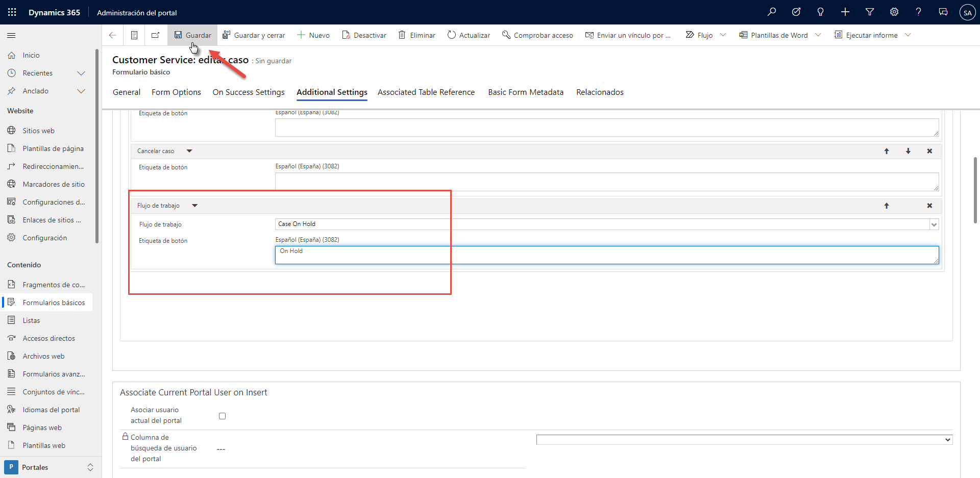Open the app launcher waffle icon
Viewport: 980px width, 478px height.
pos(12,12)
